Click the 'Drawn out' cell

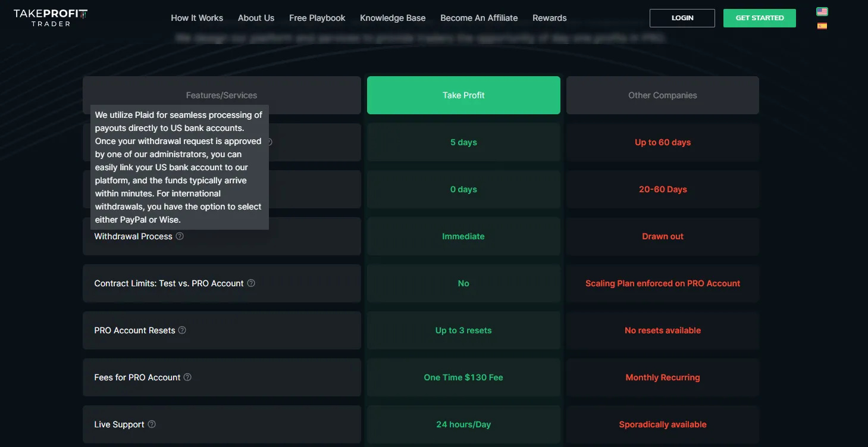tap(663, 236)
